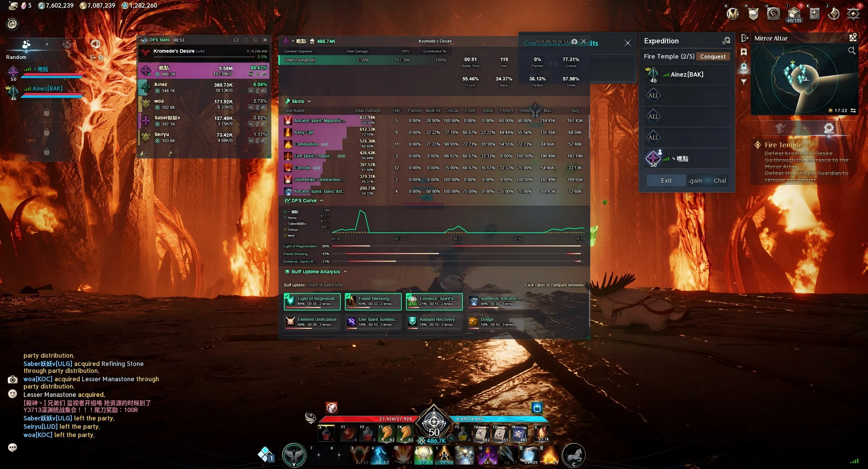Select the Summon: Ancient buff card

(495, 301)
